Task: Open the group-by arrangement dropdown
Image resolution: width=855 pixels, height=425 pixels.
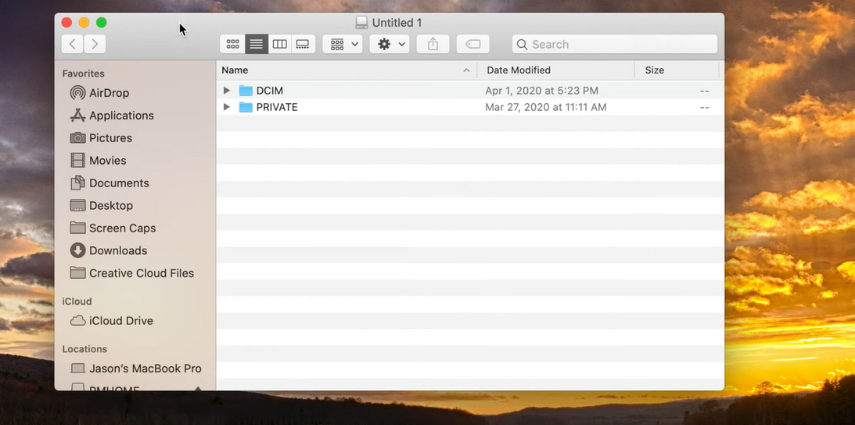Action: [x=343, y=44]
